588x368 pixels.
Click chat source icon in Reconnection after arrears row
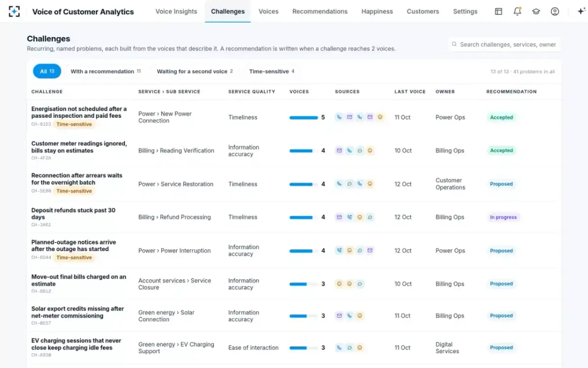click(x=349, y=184)
